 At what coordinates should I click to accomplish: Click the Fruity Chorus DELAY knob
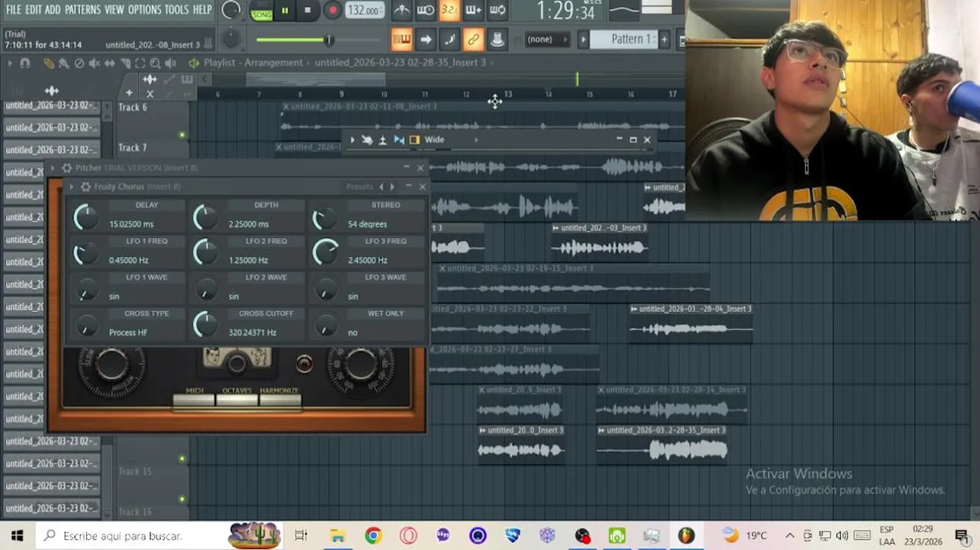point(86,218)
